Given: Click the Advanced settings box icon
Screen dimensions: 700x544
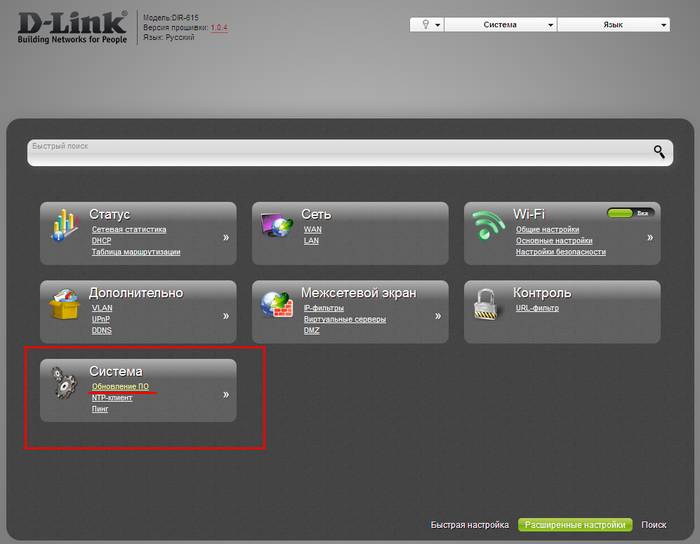Looking at the screenshot, I should coord(64,306).
